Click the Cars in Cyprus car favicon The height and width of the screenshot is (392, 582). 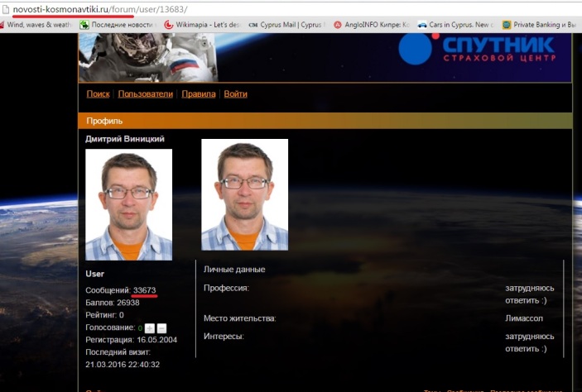pyautogui.click(x=422, y=25)
